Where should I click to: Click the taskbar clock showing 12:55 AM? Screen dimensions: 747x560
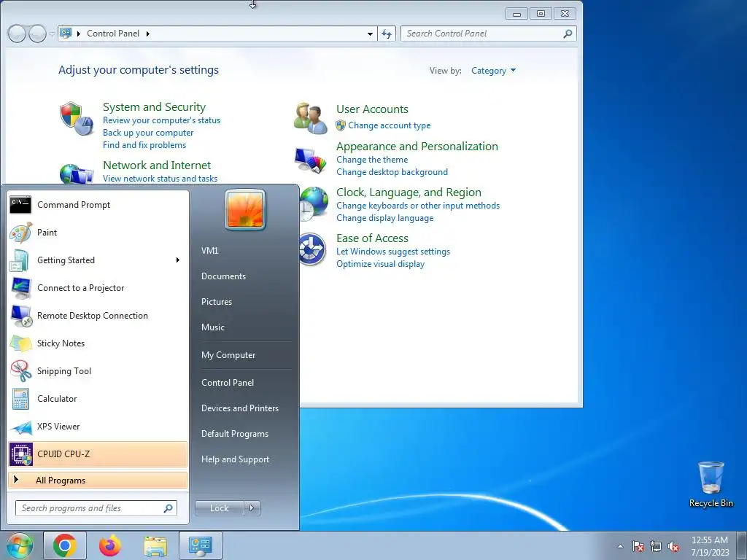click(x=710, y=546)
